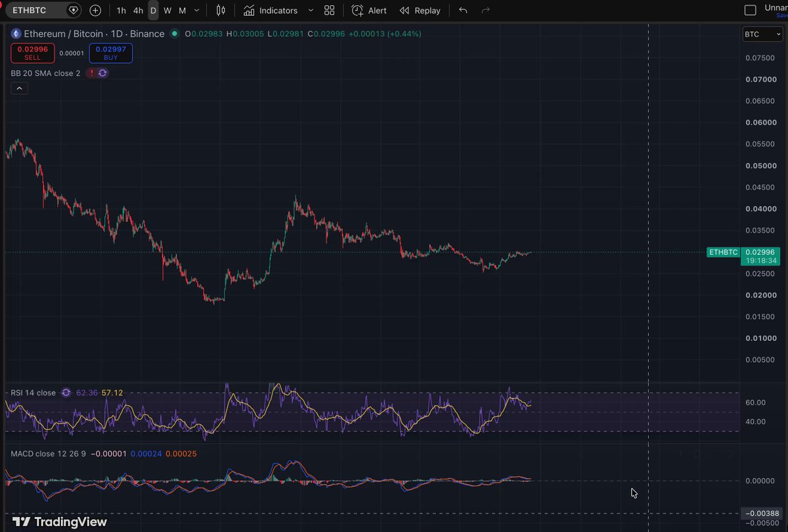Click the Ethereum logo in chart legend
The image size is (788, 532).
[x=16, y=33]
